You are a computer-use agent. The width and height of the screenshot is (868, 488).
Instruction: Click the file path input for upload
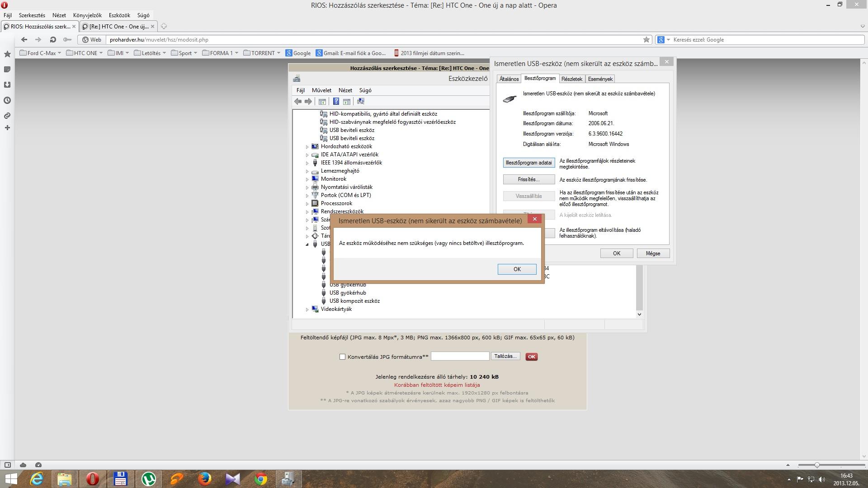(x=460, y=357)
